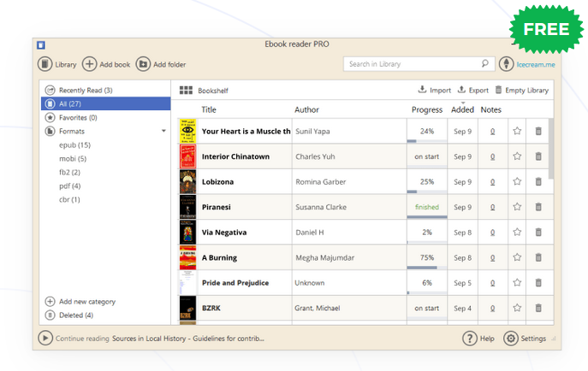Image resolution: width=588 pixels, height=371 pixels.
Task: Select the Via Negativa title
Action: pyautogui.click(x=224, y=233)
